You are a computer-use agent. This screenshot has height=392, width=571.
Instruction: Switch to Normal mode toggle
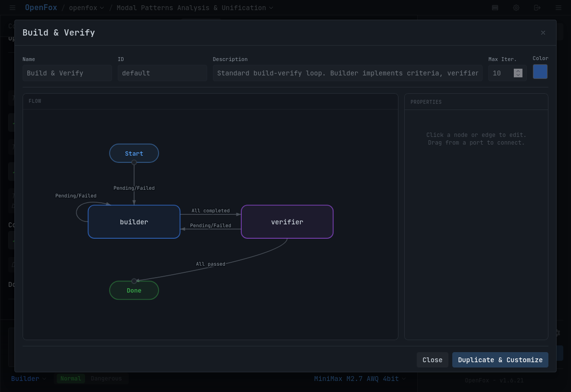point(71,379)
